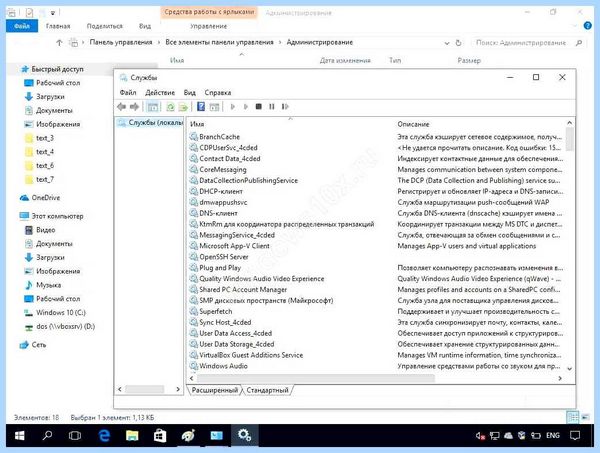The height and width of the screenshot is (453, 600).
Task: Click the Explorer help question mark icon
Action: click(587, 26)
